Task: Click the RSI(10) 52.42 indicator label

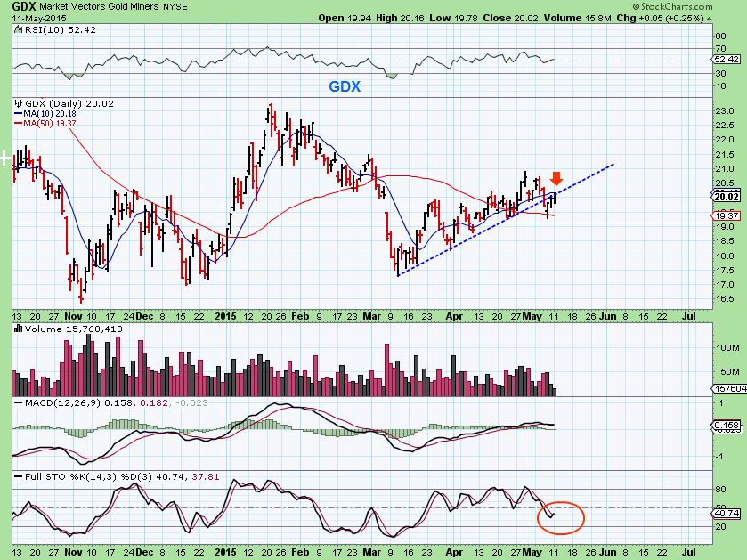Action: click(60, 29)
